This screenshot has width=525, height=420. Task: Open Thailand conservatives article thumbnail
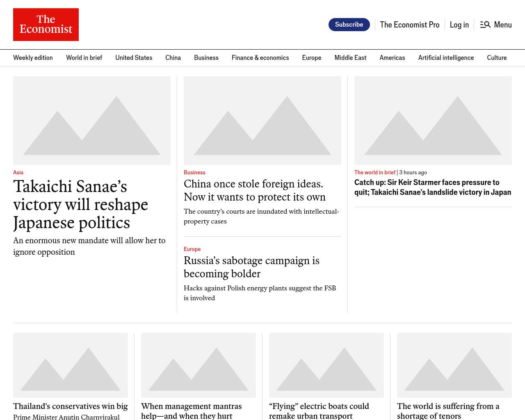coord(71,365)
